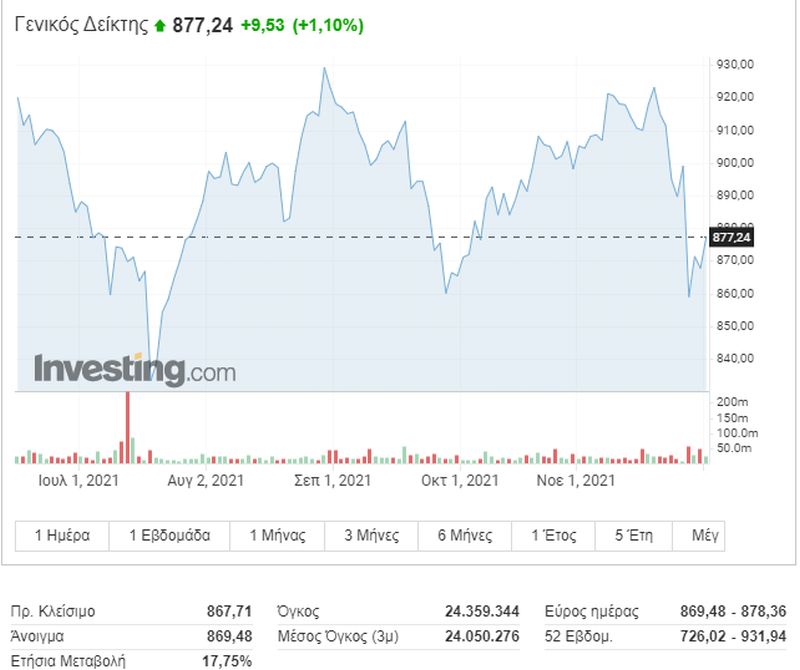
Task: Click the 50.0m volume axis label
Action: click(734, 448)
